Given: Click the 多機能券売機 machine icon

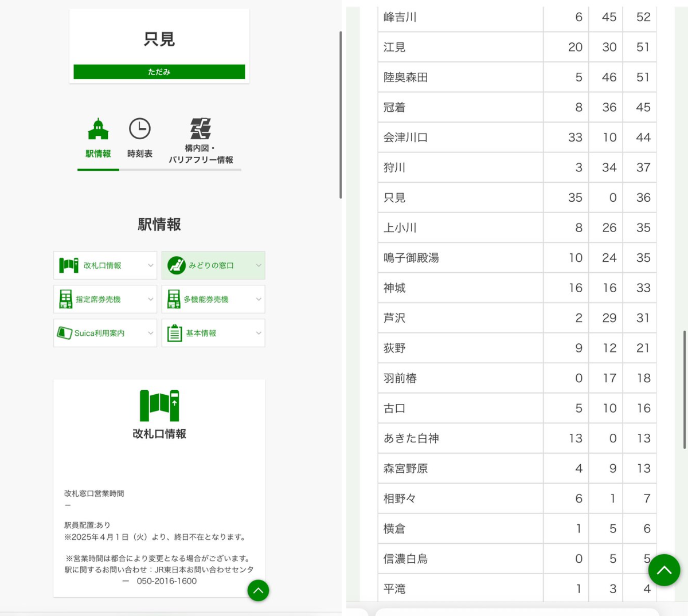Looking at the screenshot, I should tap(174, 299).
